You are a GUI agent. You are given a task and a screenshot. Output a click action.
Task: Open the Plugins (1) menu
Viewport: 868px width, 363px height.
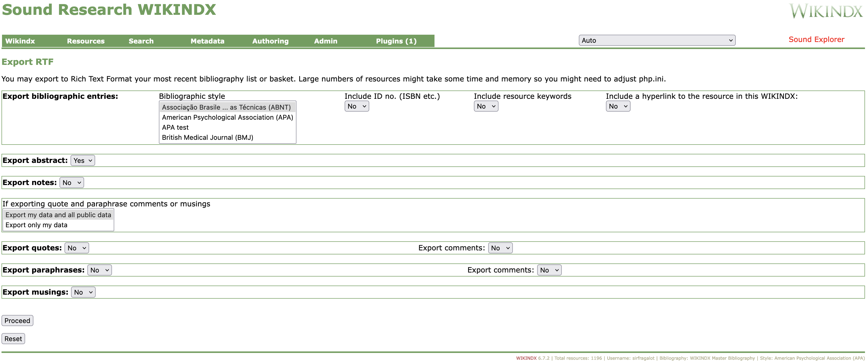click(396, 41)
